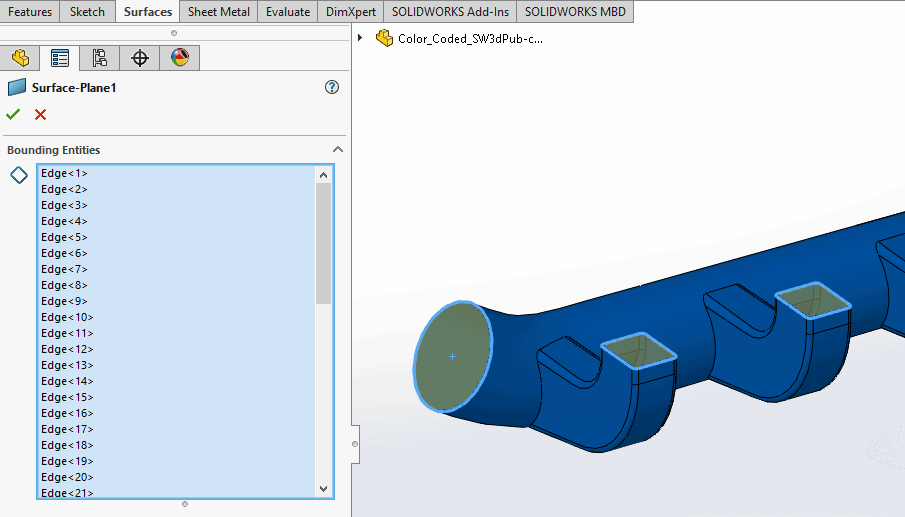The width and height of the screenshot is (905, 517).
Task: Select Edge<11> in the list
Action: (177, 334)
